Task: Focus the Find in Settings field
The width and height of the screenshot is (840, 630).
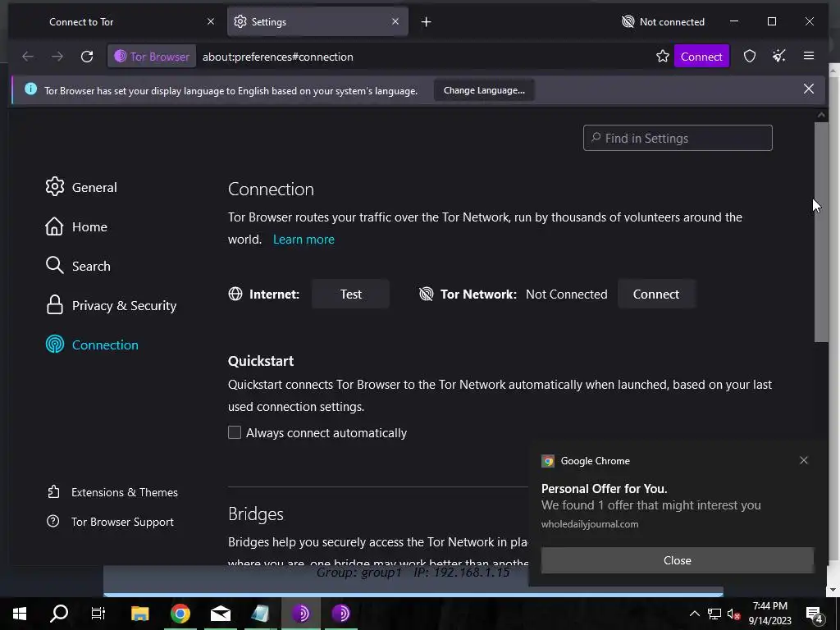Action: 678,138
